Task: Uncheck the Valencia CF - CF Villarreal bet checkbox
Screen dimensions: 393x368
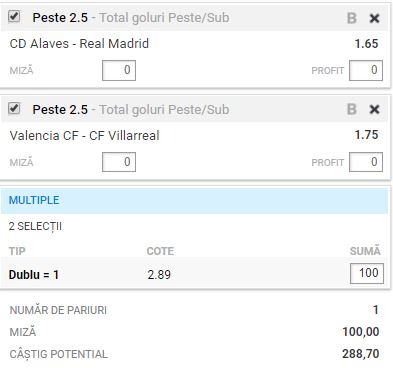Action: point(14,108)
